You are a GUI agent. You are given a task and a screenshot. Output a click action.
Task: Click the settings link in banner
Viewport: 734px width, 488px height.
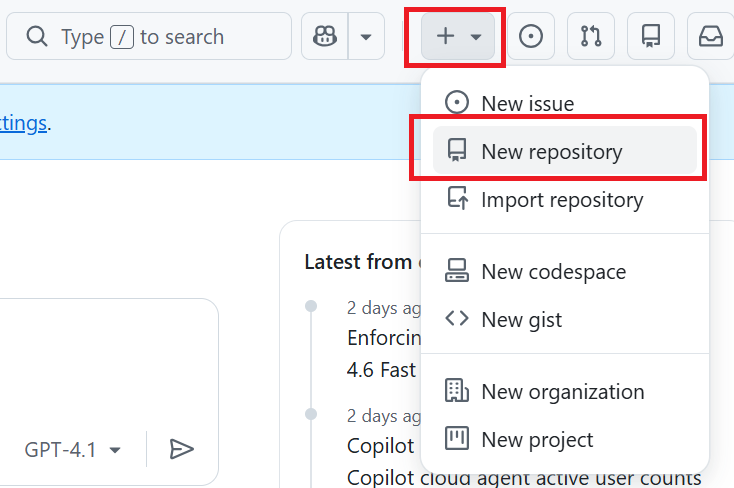[23, 123]
